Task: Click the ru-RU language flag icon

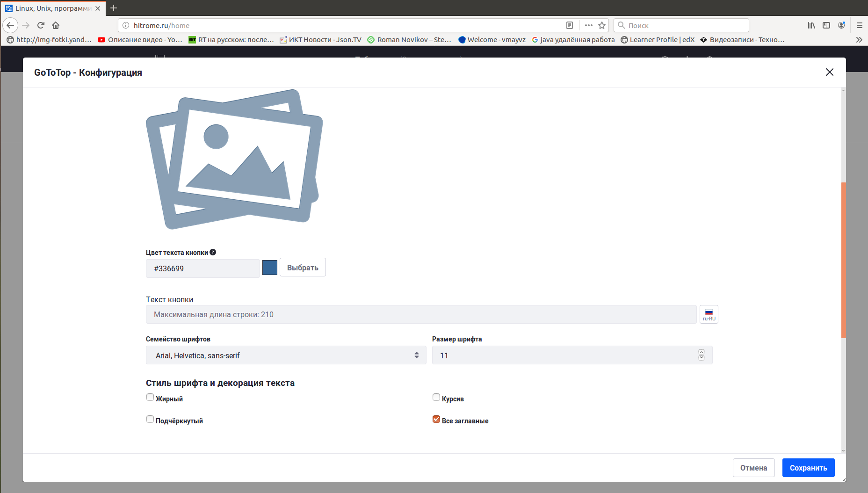Action: (709, 314)
